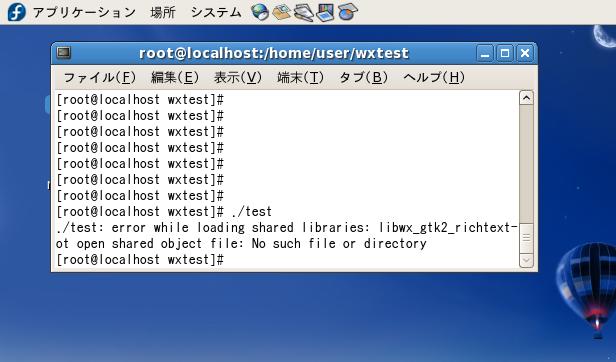Close the terminal window

(x=525, y=53)
